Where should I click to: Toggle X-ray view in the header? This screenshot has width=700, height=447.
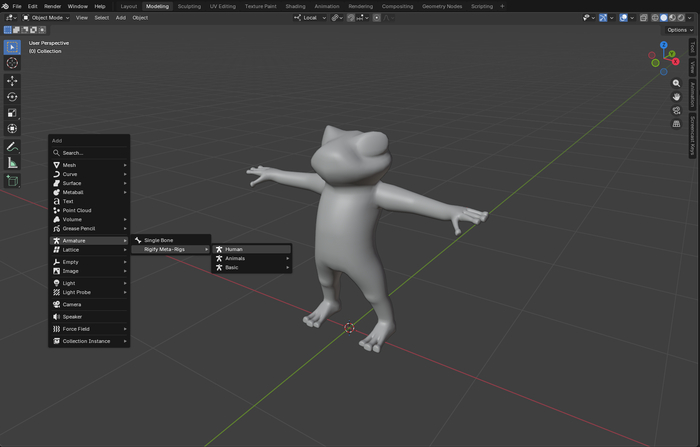[644, 17]
